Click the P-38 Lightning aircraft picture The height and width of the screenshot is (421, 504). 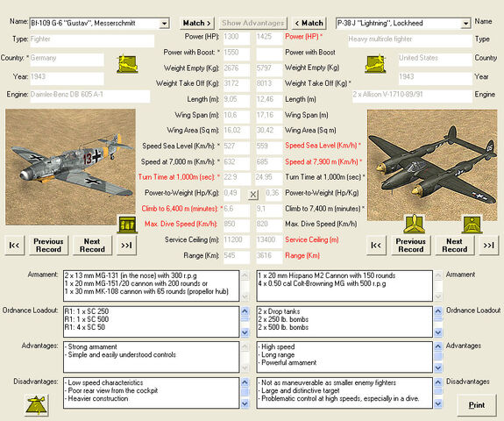pyautogui.click(x=432, y=165)
